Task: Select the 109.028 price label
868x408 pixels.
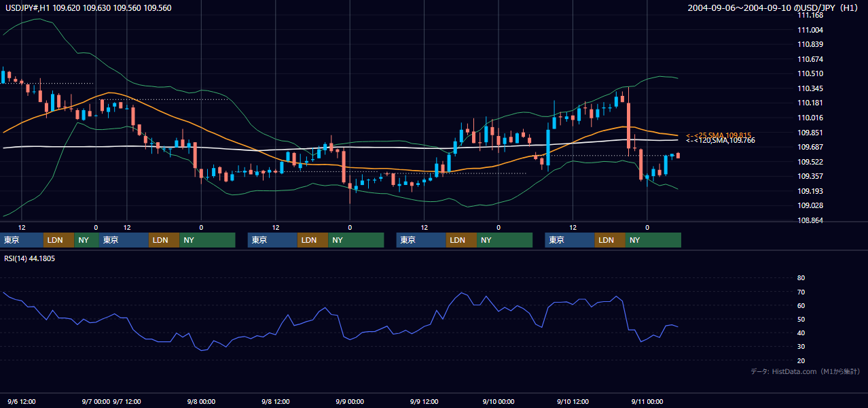Action: pyautogui.click(x=810, y=205)
